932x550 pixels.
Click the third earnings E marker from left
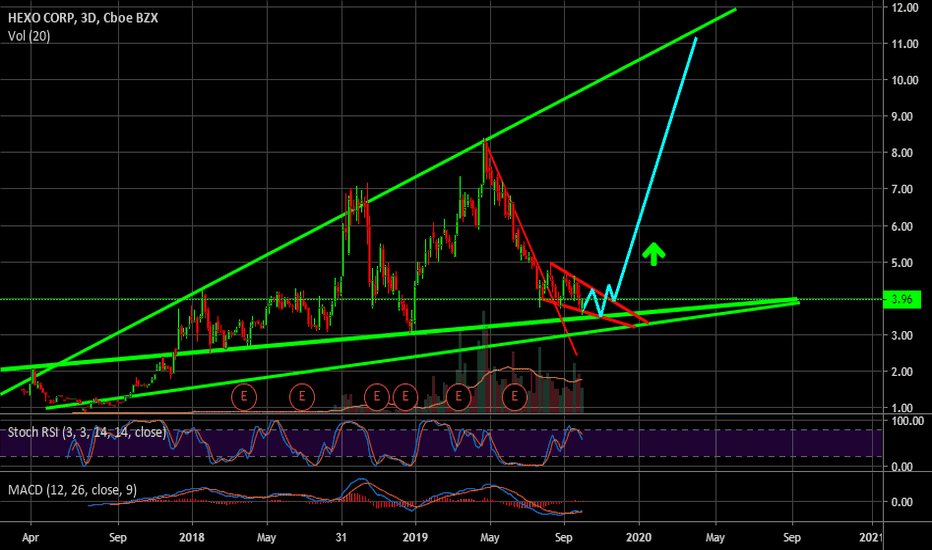[x=376, y=397]
